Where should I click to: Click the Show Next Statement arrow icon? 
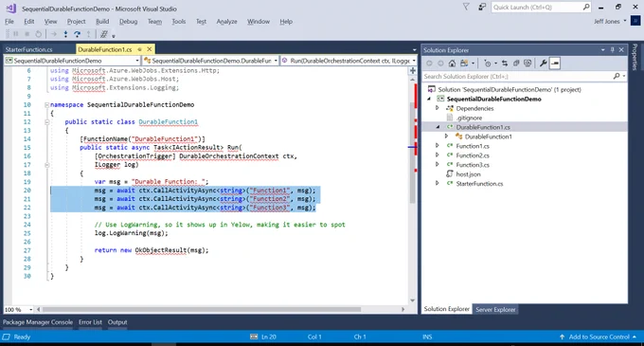pos(53,34)
